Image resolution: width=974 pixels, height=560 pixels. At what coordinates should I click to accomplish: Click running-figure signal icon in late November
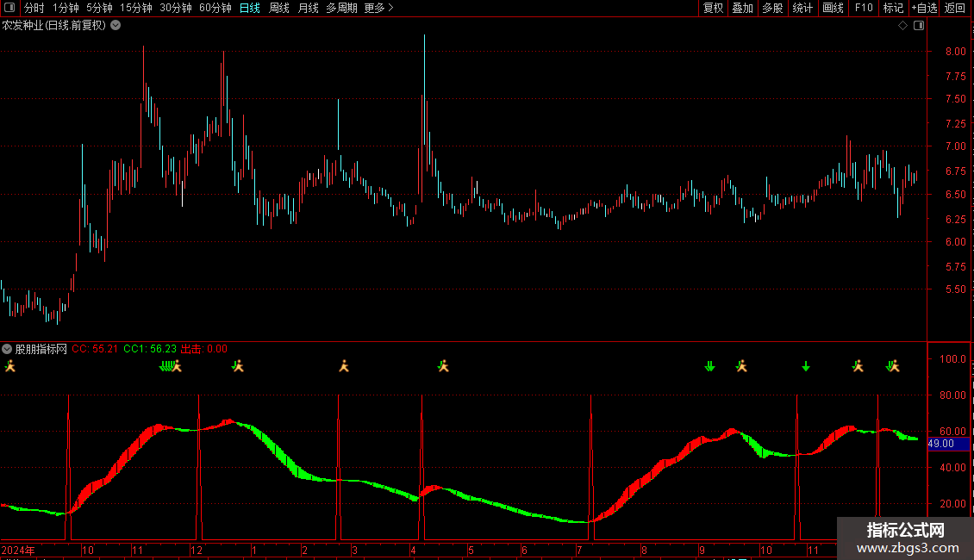tap(858, 366)
